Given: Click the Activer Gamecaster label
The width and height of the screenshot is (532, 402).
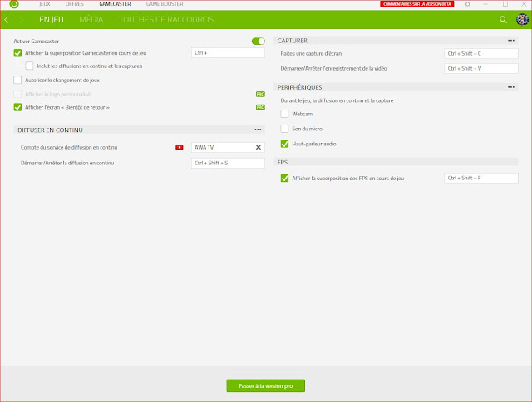Looking at the screenshot, I should pos(37,41).
